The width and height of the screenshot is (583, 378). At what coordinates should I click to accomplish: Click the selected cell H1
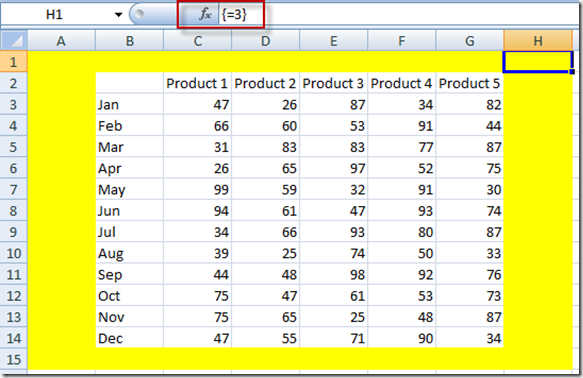537,61
